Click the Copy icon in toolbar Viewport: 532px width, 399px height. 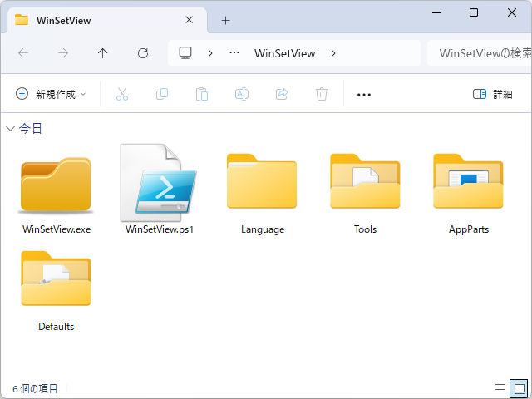(x=162, y=94)
